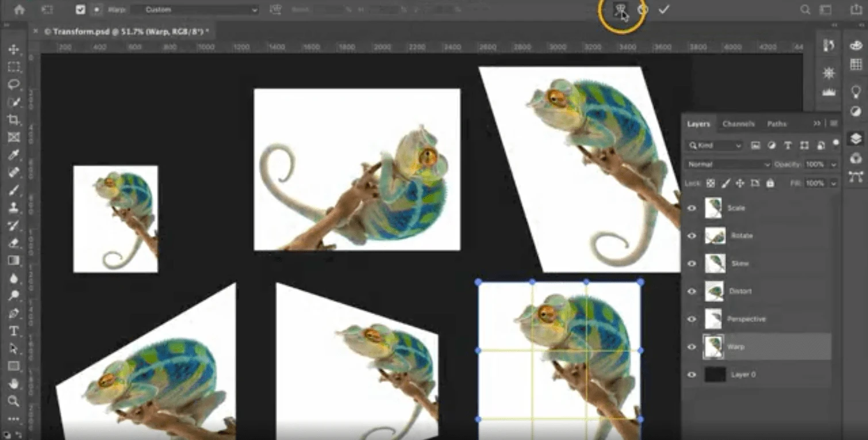Open the Swatches panel icon
Viewport: 868px width, 440px height.
856,64
